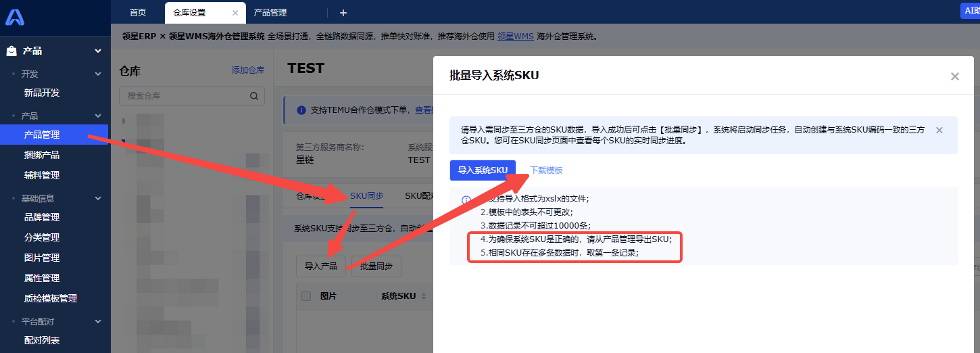980x353 pixels.
Task: Click the Lingxing logo icon
Action: coord(15,18)
